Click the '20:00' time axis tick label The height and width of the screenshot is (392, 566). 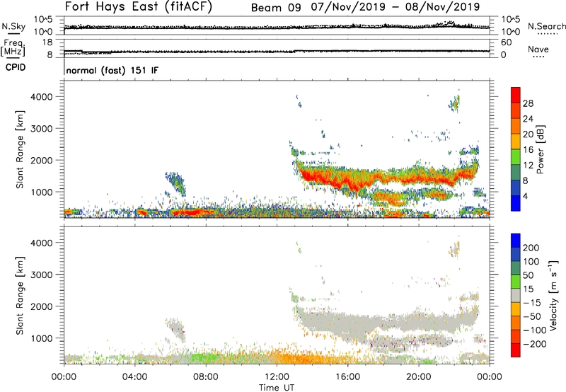tap(418, 377)
